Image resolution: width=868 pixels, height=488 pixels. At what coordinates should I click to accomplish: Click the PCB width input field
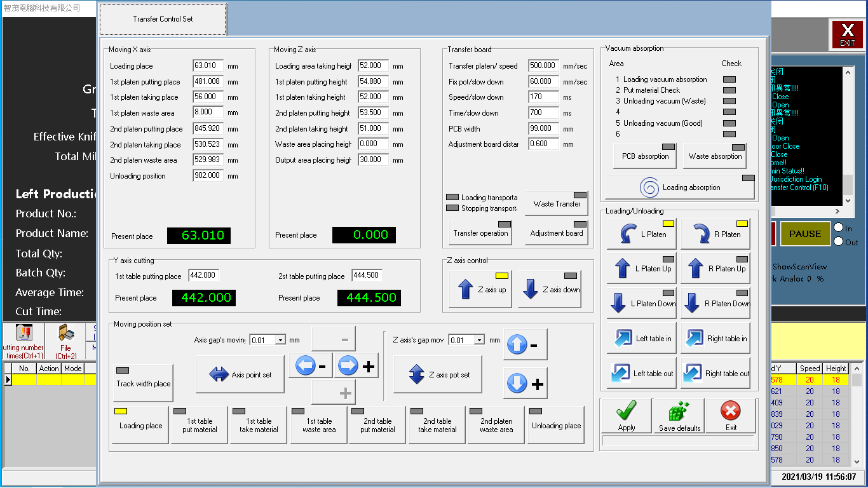pyautogui.click(x=543, y=128)
